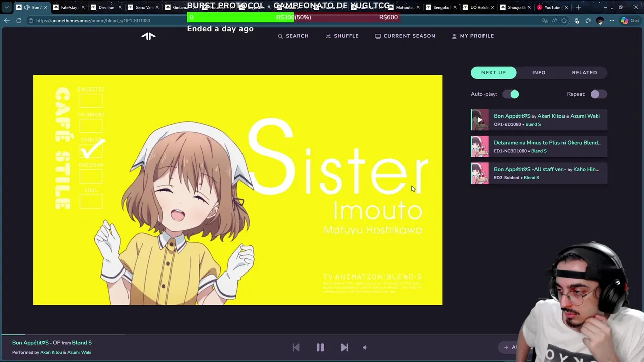Click the shuffle arrows icon
The width and height of the screenshot is (644, 362).
pyautogui.click(x=328, y=36)
